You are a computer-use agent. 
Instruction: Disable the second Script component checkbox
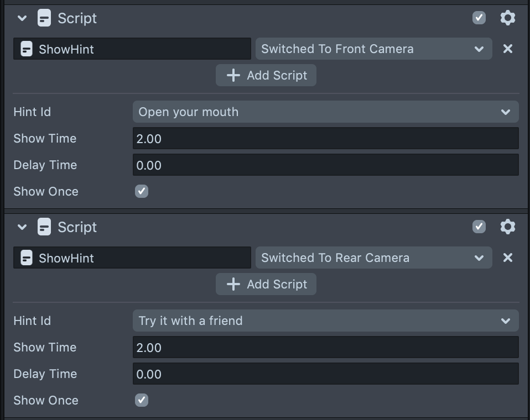tap(479, 227)
